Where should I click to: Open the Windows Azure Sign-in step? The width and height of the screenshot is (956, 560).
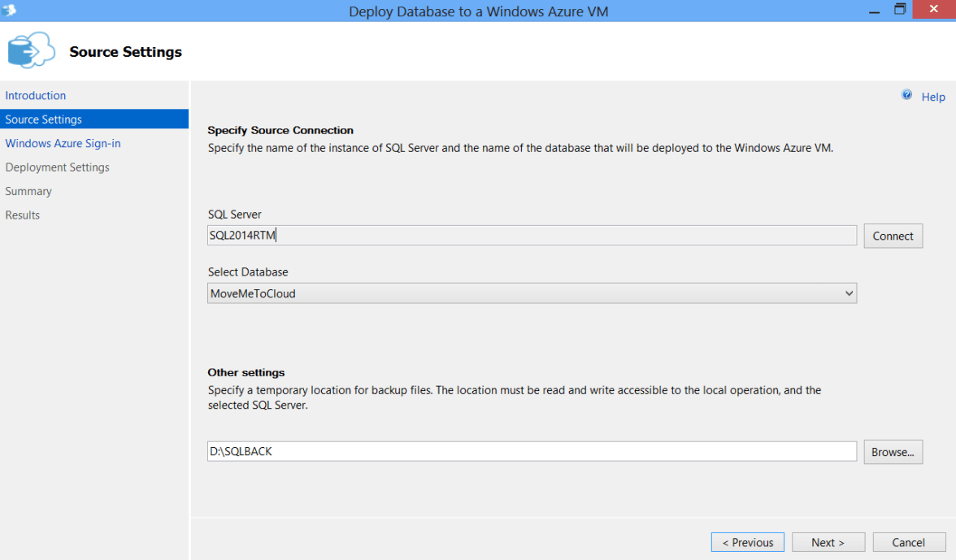(x=63, y=143)
